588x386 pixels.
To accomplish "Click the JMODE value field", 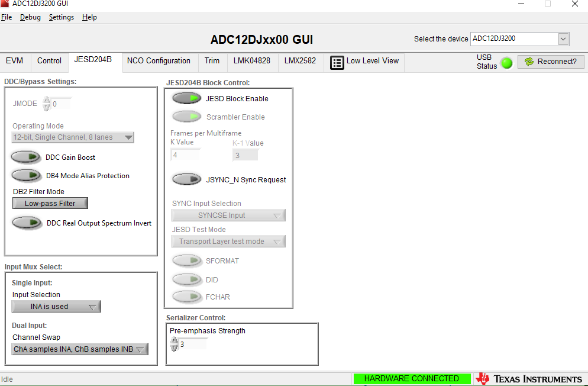I will click(x=61, y=104).
